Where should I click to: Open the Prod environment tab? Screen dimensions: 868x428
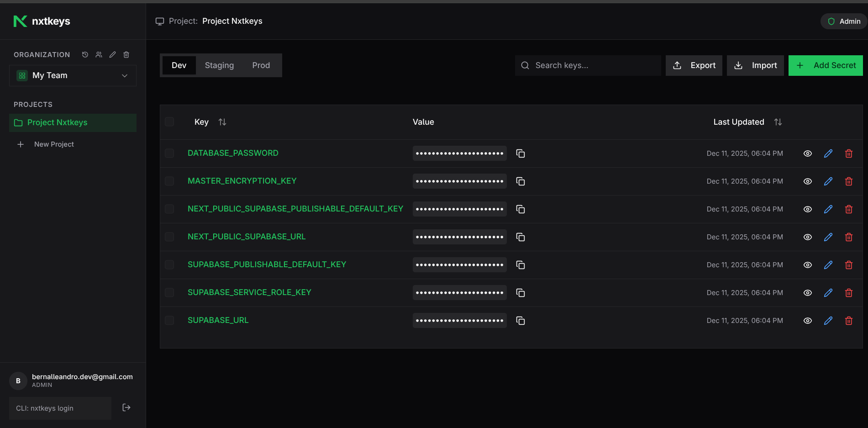point(261,65)
